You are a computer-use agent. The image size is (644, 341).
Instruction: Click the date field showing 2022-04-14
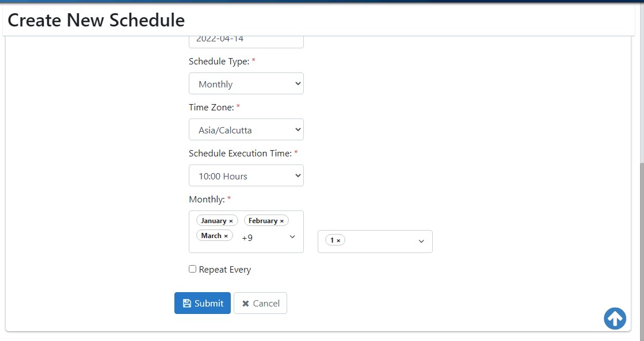pyautogui.click(x=246, y=41)
